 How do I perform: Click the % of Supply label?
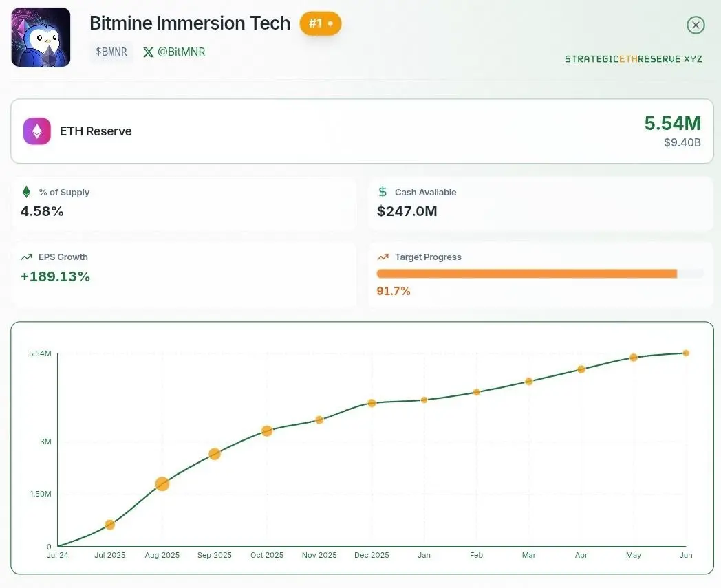point(64,192)
